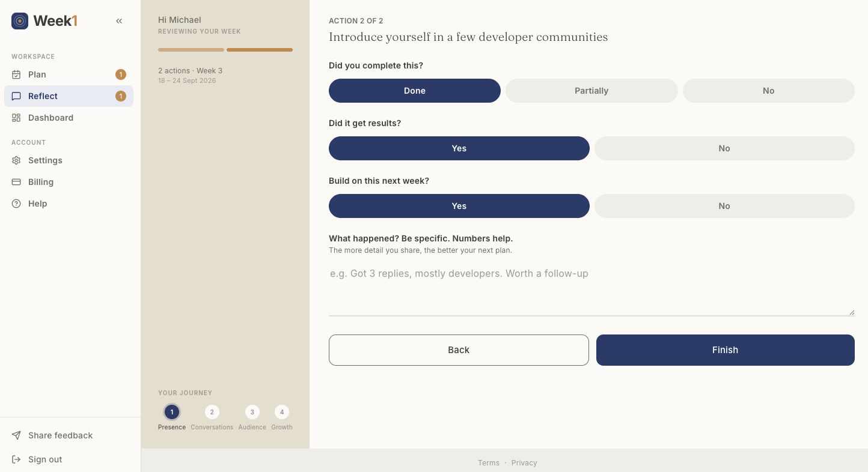
Task: Click the Sign out arrow icon
Action: [16, 459]
